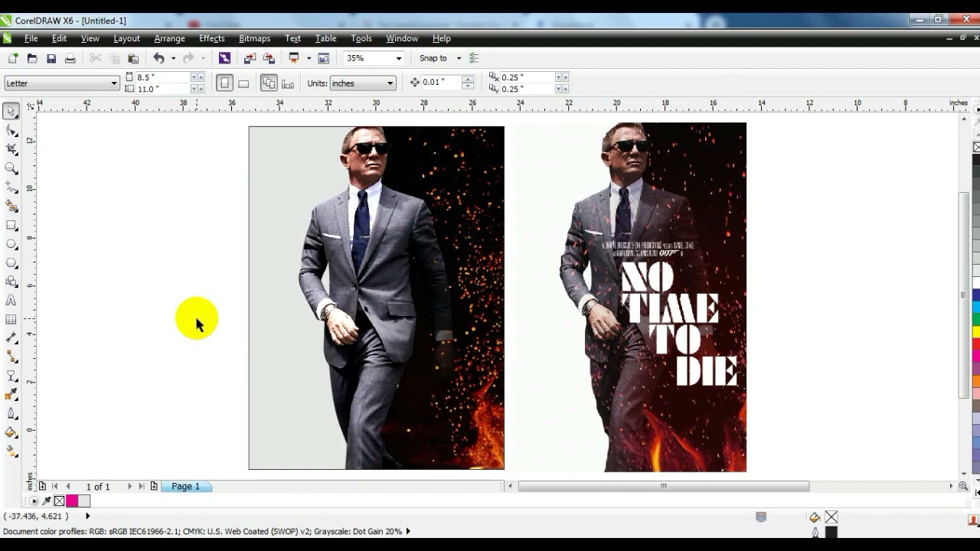
Task: Print the document
Action: point(70,58)
